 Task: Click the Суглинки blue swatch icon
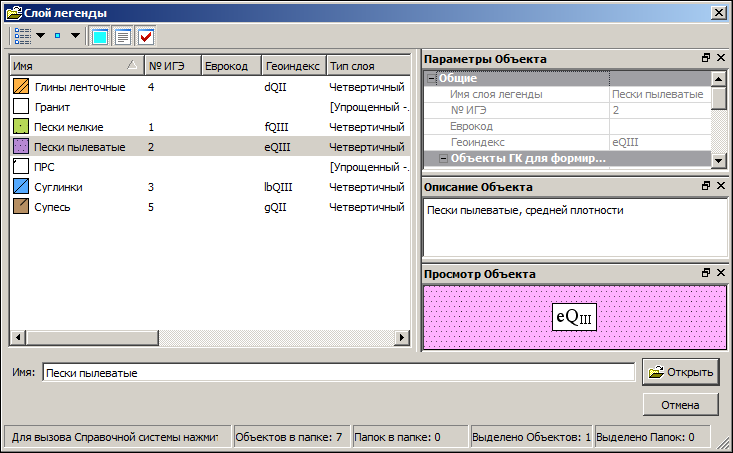coord(21,187)
